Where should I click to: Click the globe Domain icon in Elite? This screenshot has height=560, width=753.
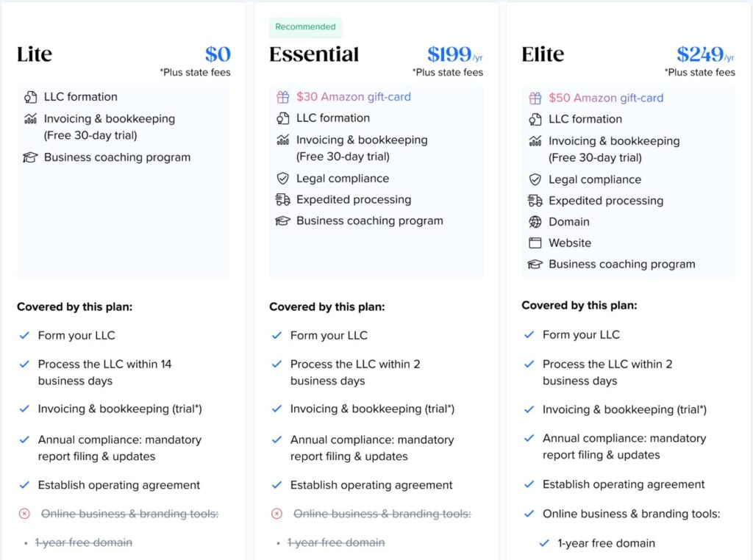tap(535, 222)
